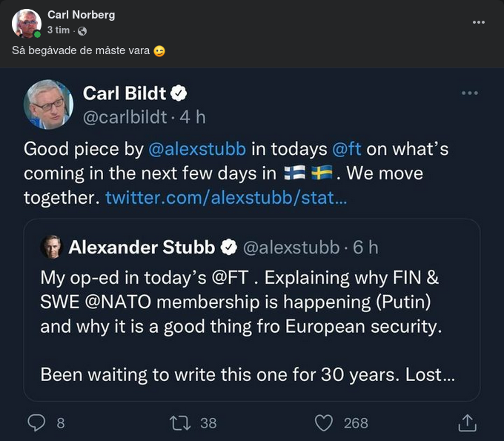Viewport: 504px width, 441px height.
Task: Open the quoted tweet about NATO membership
Action: coord(252,326)
